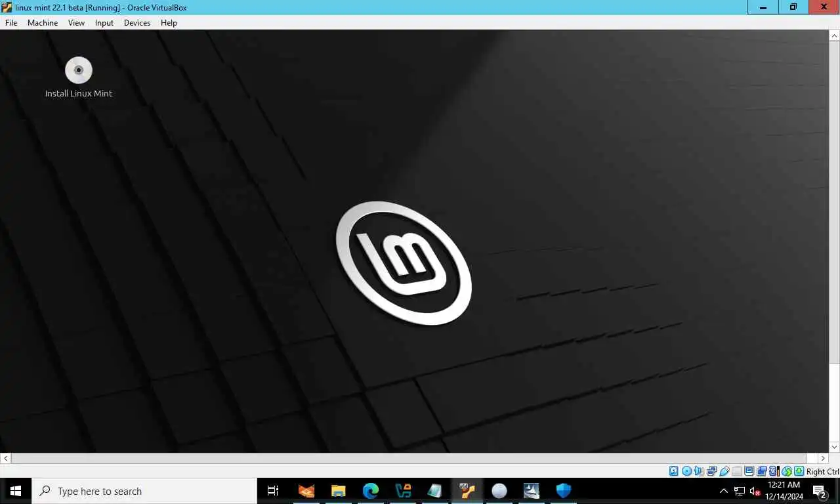Click the horizontal scrollbar right arrow
Image resolution: width=840 pixels, height=504 pixels.
coord(824,458)
